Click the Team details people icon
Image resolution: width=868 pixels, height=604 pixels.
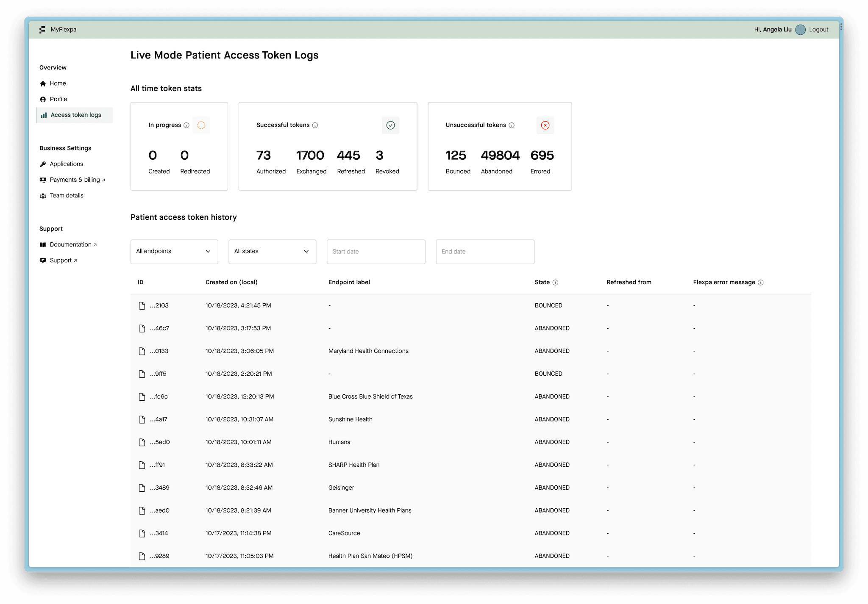coord(43,196)
